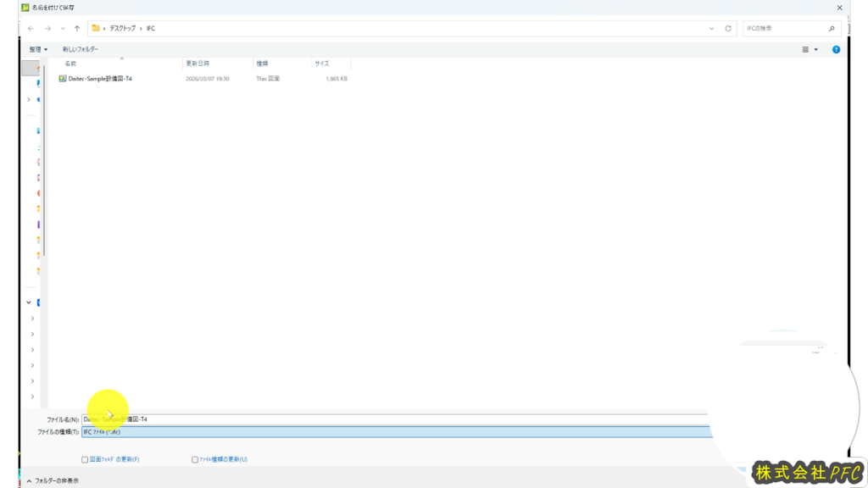
Task: Open the 整理 menu
Action: tap(38, 50)
